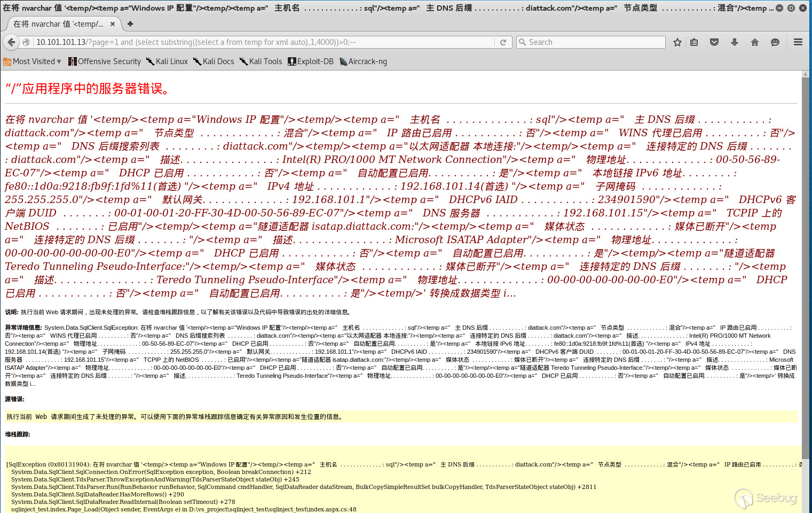The height and width of the screenshot is (513, 812).
Task: Open Aircrack-ng bookmark
Action: click(x=363, y=61)
